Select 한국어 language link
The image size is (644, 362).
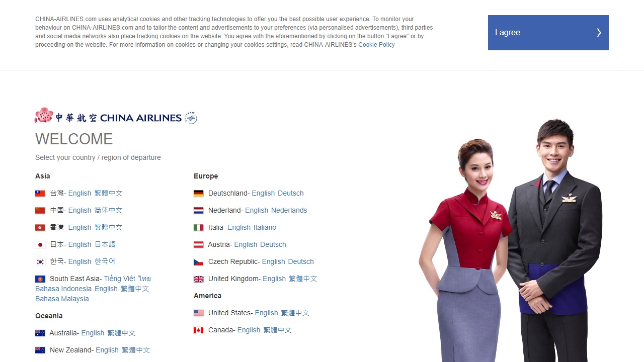[x=105, y=261]
